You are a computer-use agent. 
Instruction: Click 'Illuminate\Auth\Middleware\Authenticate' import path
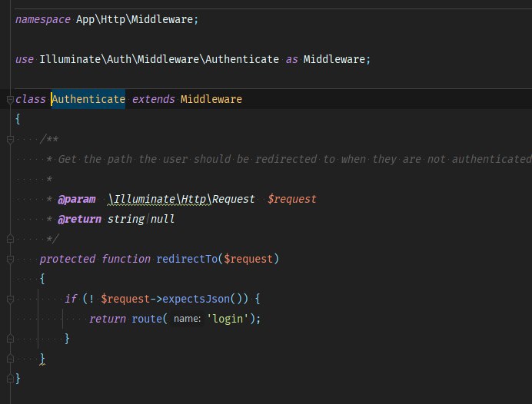[159, 59]
